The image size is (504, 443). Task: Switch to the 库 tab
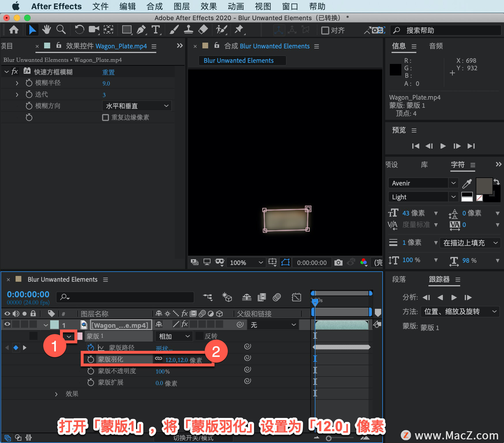(x=424, y=165)
